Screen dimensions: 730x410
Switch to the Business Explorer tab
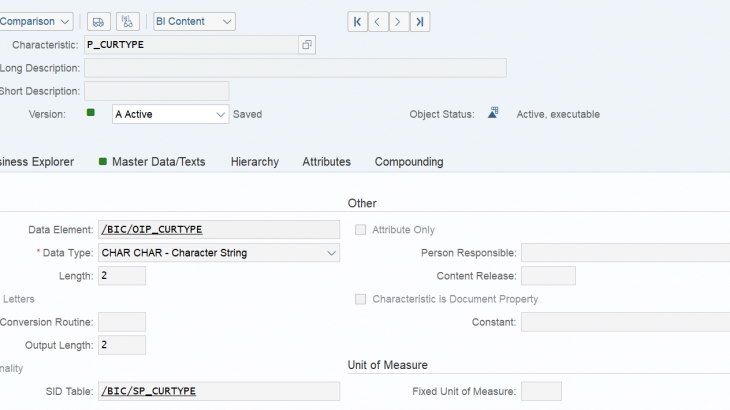click(x=37, y=162)
